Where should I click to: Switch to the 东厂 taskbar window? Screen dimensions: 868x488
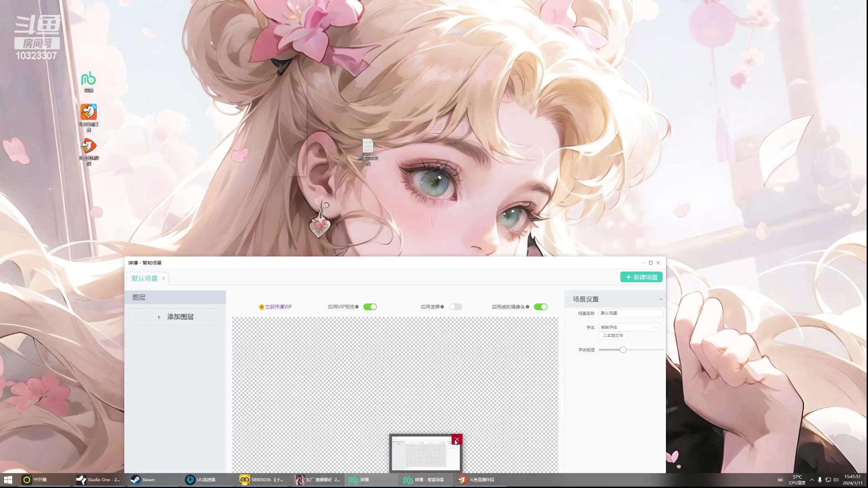pyautogui.click(x=317, y=479)
